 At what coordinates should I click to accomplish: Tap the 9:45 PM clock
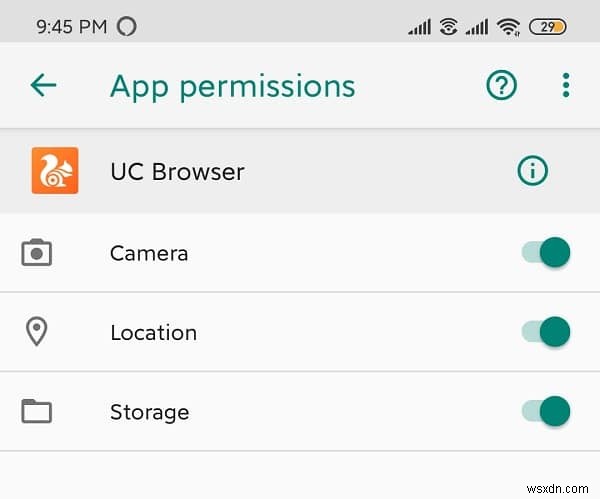[x=70, y=27]
